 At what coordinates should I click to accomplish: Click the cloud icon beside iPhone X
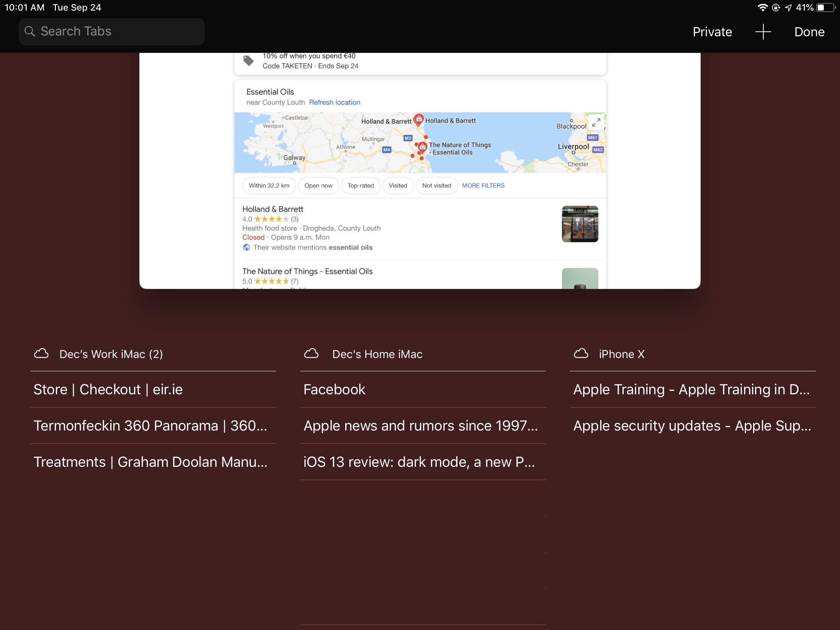581,354
